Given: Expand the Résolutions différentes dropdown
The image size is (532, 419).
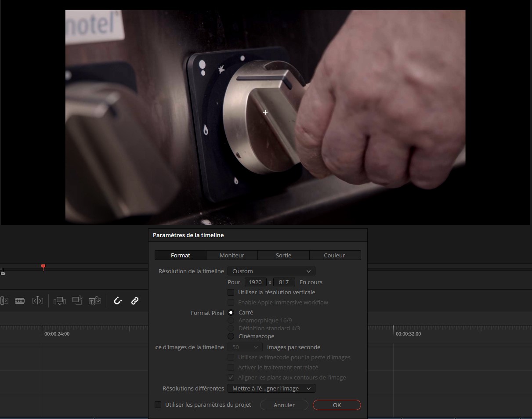Looking at the screenshot, I should [x=271, y=389].
